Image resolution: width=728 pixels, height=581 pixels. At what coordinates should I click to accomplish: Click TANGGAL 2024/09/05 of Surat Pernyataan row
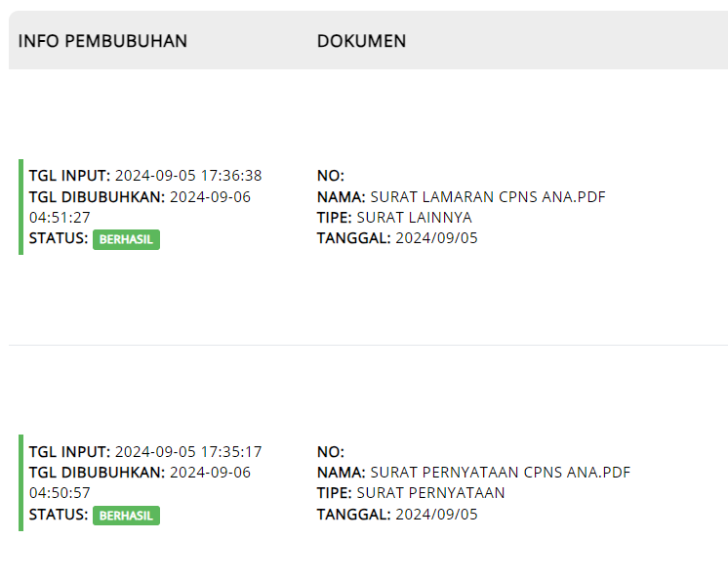(x=397, y=515)
